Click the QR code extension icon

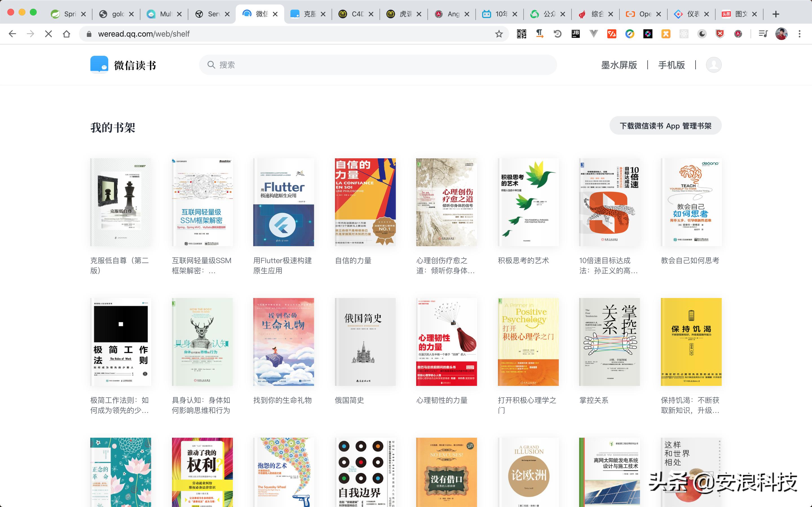coord(521,34)
